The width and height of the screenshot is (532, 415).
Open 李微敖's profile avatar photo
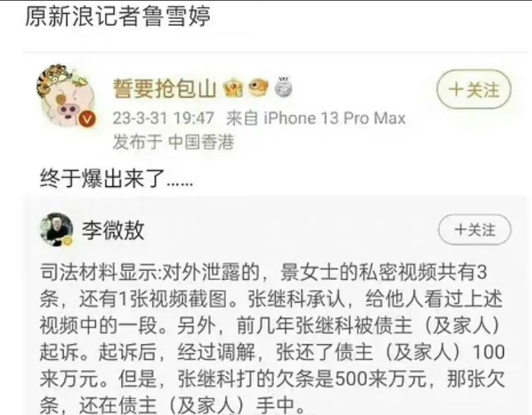click(x=57, y=229)
